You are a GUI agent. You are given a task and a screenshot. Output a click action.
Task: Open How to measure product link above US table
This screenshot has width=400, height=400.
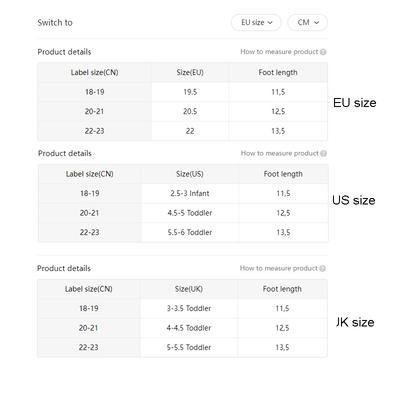pyautogui.click(x=280, y=153)
